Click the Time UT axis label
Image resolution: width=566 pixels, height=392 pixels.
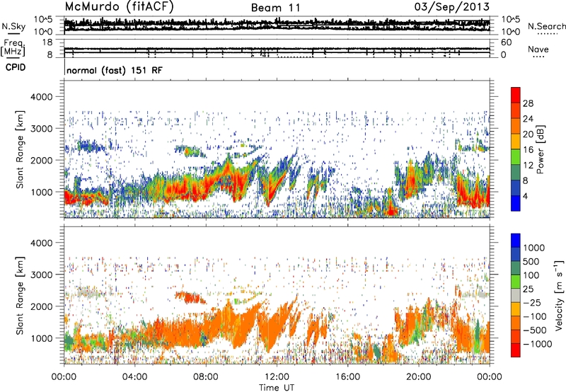pyautogui.click(x=277, y=388)
